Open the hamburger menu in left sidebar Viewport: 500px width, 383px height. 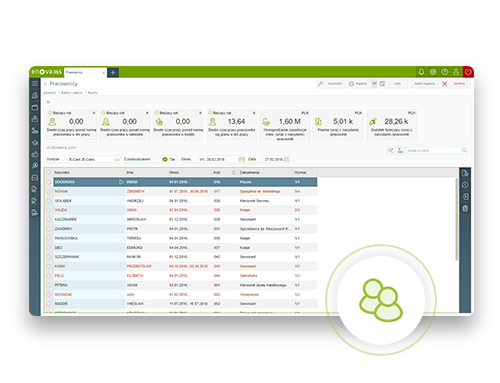pos(35,83)
